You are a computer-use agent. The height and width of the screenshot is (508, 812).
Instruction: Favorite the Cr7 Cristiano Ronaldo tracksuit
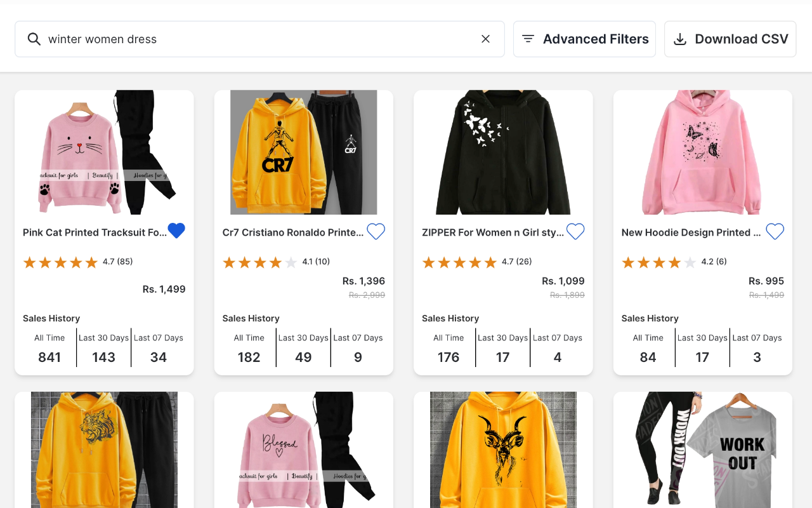click(x=376, y=231)
